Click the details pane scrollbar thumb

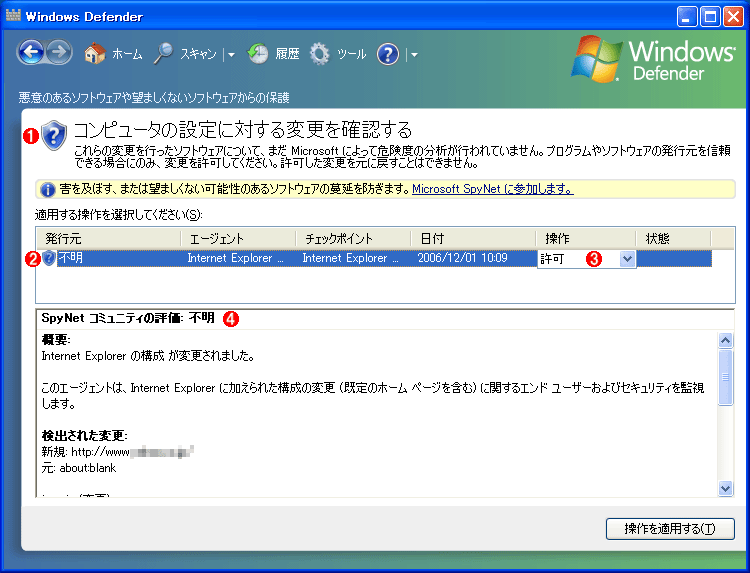tap(726, 377)
